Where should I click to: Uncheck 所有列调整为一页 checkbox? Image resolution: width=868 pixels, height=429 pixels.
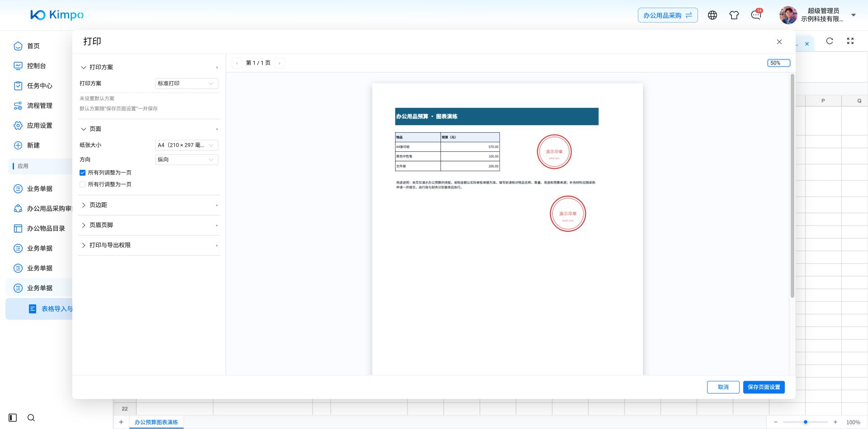point(82,173)
